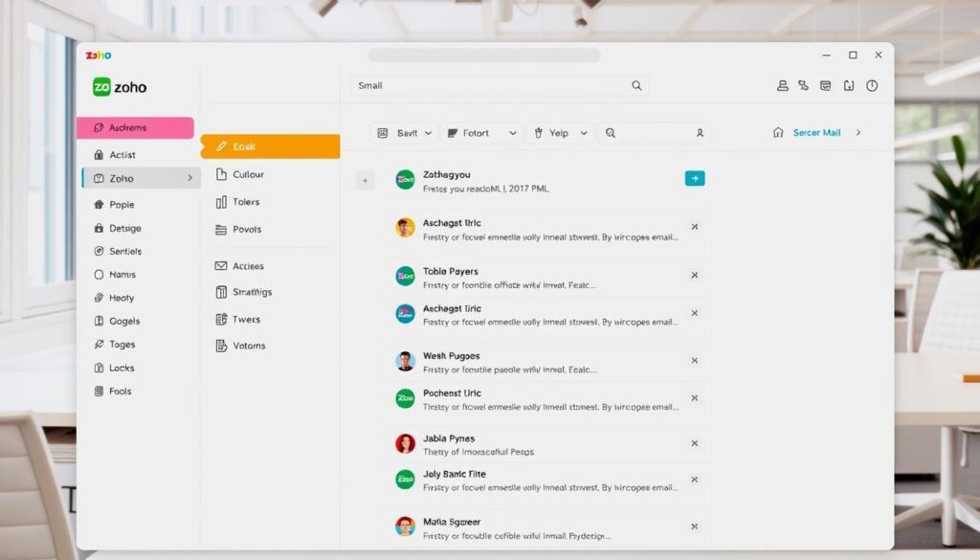Dismiss the first Aschagst Iiric email
The image size is (980, 560).
(695, 227)
